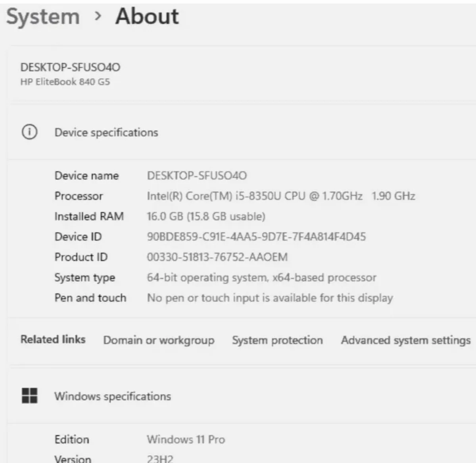The image size is (476, 463).
Task: Select the Device ID value
Action: 256,237
